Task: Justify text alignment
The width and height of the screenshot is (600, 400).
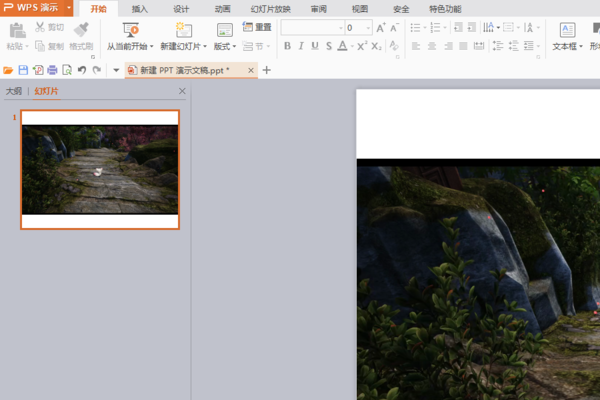Action: [463, 46]
